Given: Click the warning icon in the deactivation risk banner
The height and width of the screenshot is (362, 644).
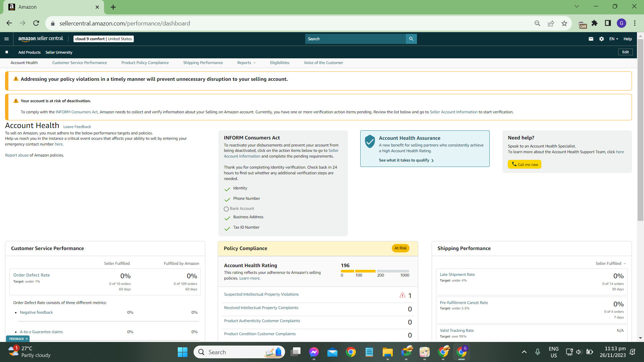Looking at the screenshot, I should click(16, 101).
